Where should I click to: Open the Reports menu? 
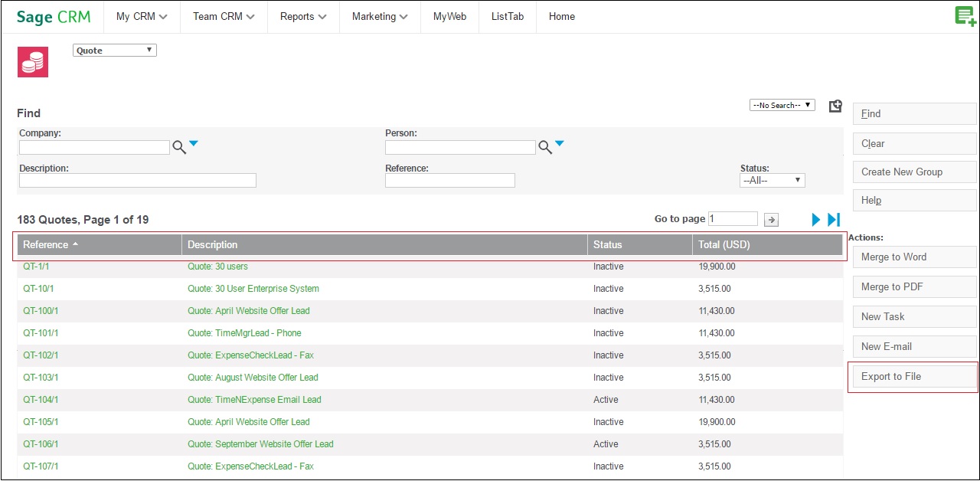pos(303,16)
